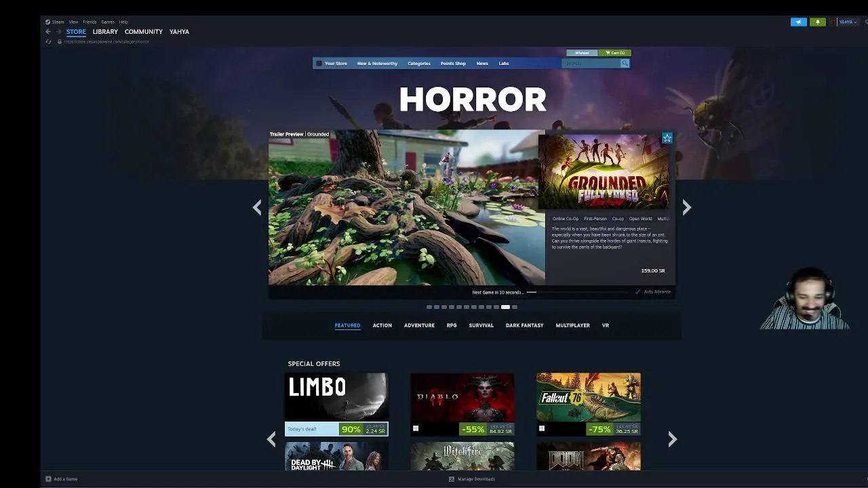Select the VR tab

click(606, 325)
